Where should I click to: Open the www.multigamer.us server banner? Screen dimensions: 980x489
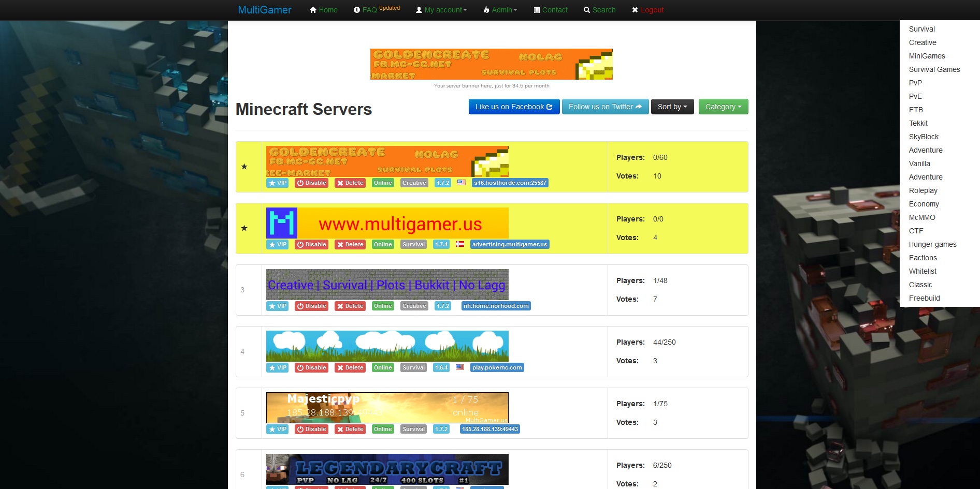click(387, 223)
